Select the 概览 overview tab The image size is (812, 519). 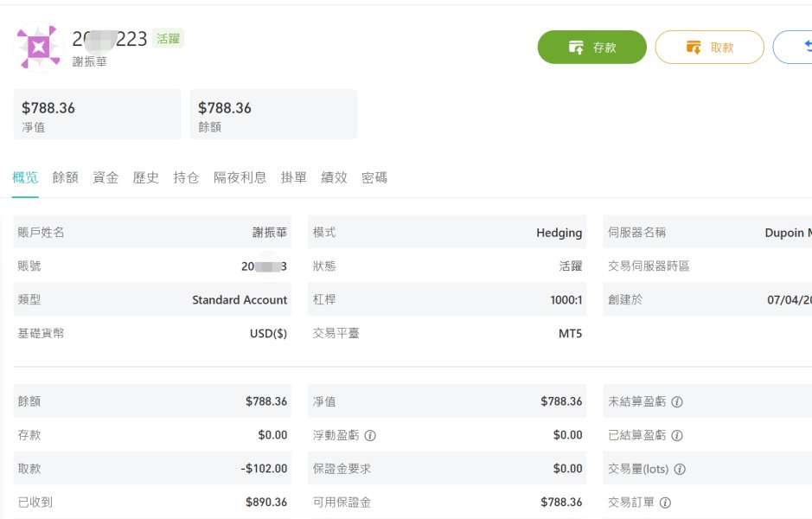click(x=25, y=177)
